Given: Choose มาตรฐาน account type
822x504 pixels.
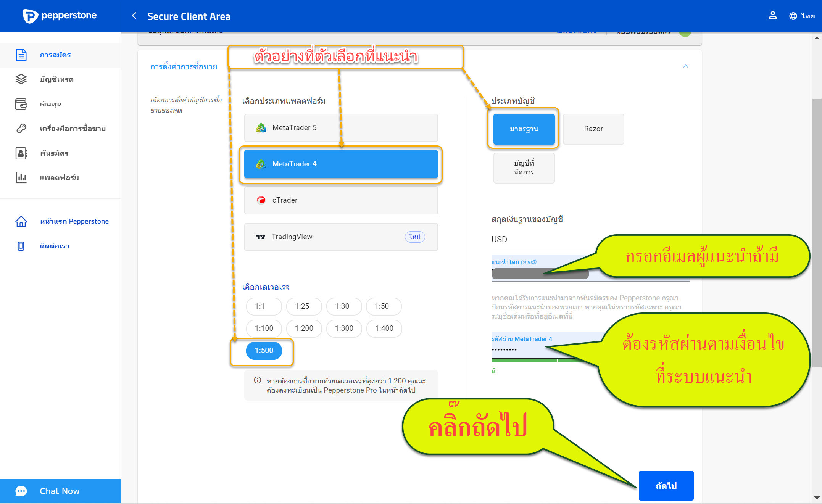Looking at the screenshot, I should click(524, 129).
